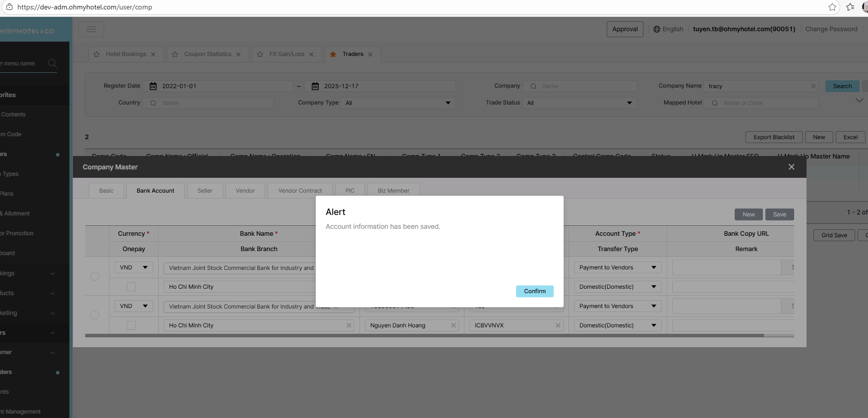The image size is (868, 418).
Task: Select the first bank account row radio
Action: 95,276
